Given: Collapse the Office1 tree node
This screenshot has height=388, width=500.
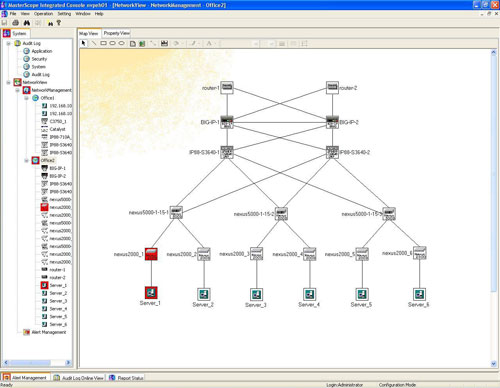Looking at the screenshot, I should pyautogui.click(x=27, y=98).
